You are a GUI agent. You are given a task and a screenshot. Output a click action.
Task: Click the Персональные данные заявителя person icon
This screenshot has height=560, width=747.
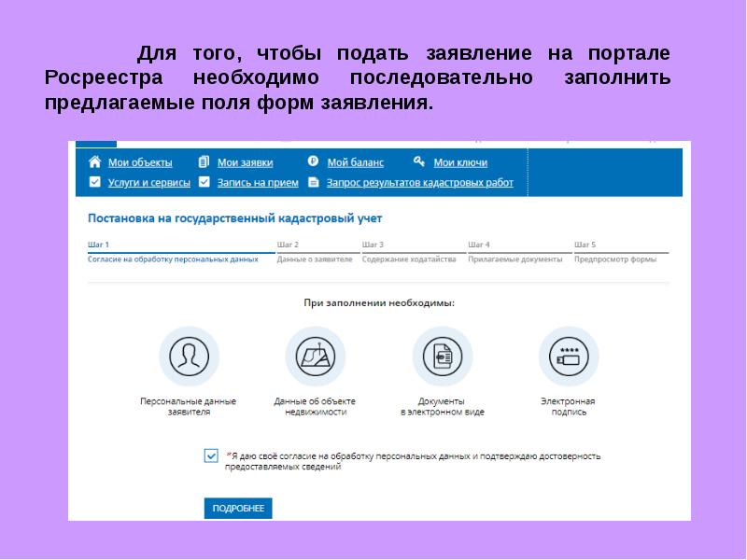click(x=189, y=357)
